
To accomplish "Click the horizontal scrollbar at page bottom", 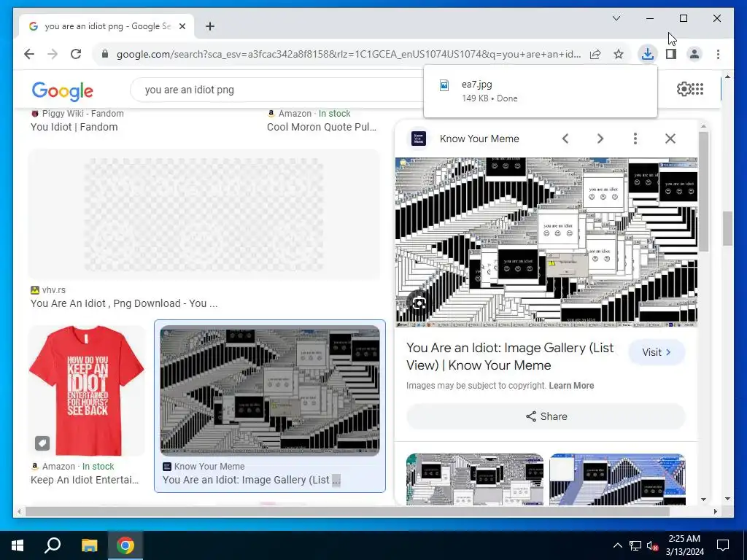I will (x=347, y=511).
